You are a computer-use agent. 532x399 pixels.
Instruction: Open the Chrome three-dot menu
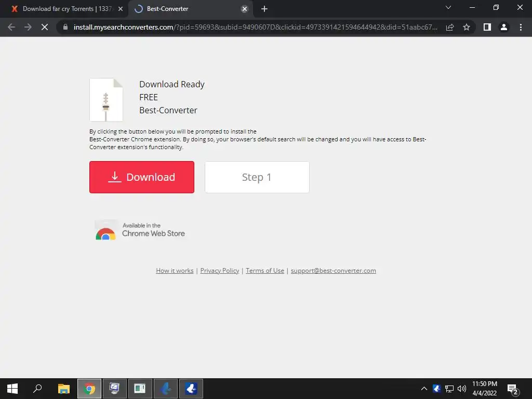[x=521, y=27]
